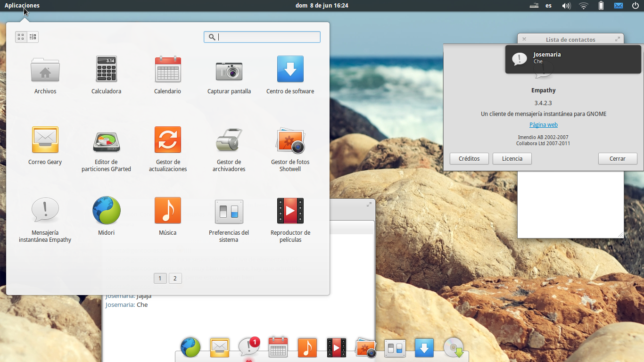
Task: Click the 'Josemaria: Che' chat message
Action: click(x=126, y=305)
